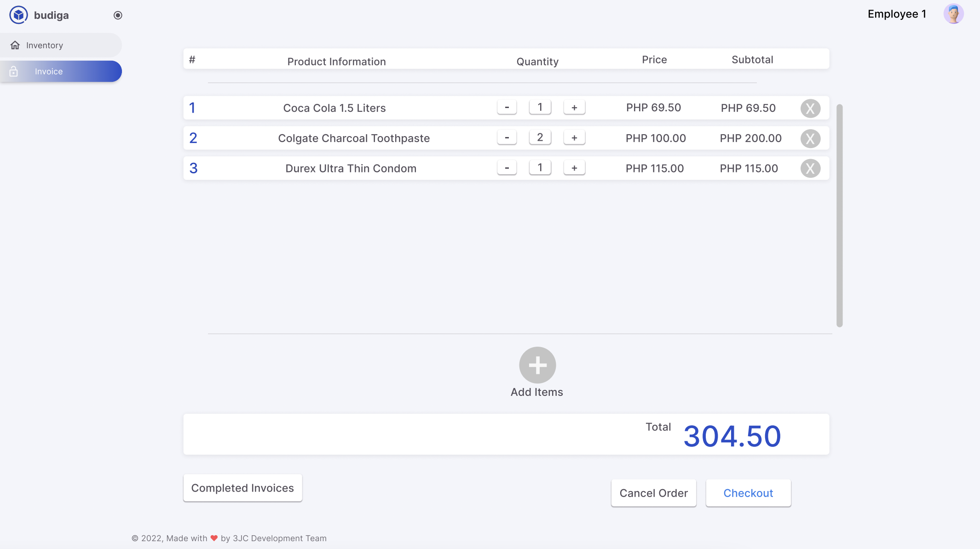This screenshot has width=980, height=549.
Task: Remove Colgate Charcoal Toothpaste with its X icon
Action: (810, 138)
